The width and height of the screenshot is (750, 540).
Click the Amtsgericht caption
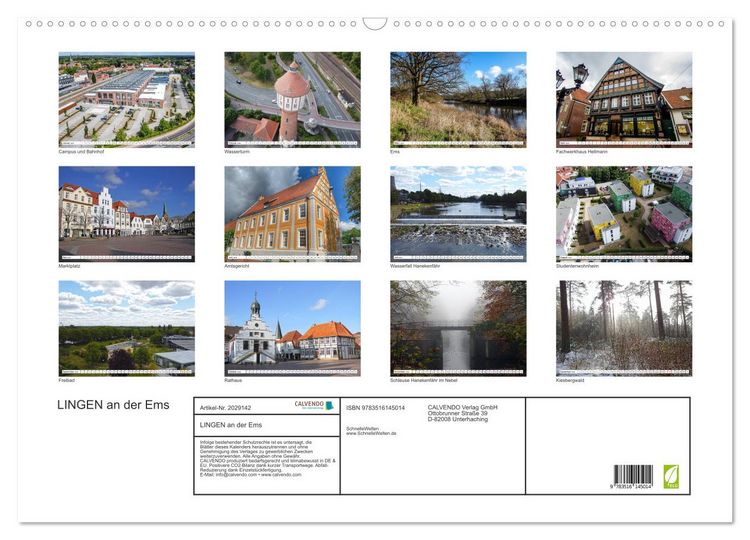coord(237,266)
